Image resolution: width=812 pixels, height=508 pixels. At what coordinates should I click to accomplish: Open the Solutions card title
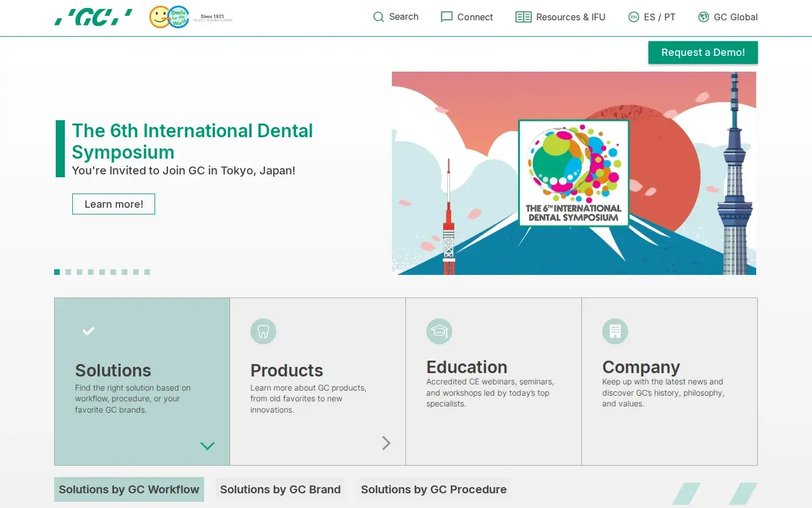click(113, 370)
